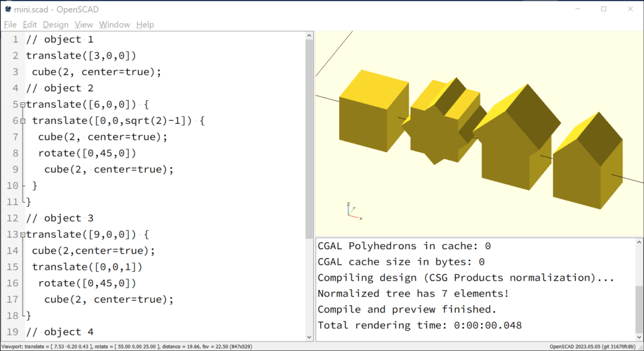Image resolution: width=644 pixels, height=351 pixels.
Task: Collapse the code fold marker at line 13
Action: click(23, 235)
